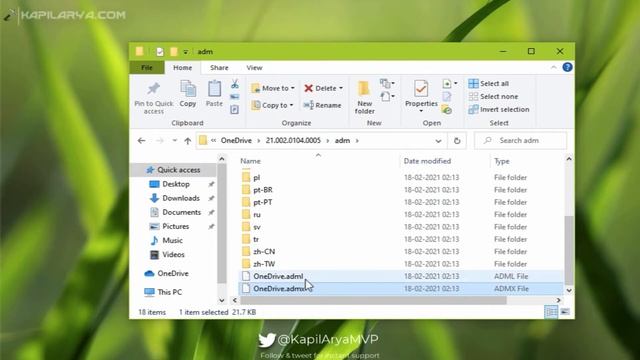Click the History icon in Open group

coord(447,109)
